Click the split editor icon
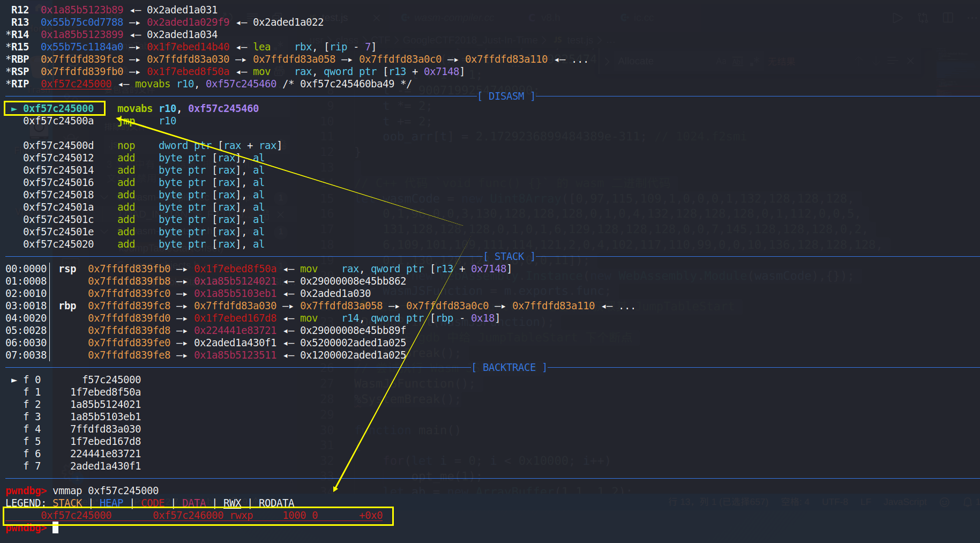Image resolution: width=980 pixels, height=543 pixels. tap(948, 18)
